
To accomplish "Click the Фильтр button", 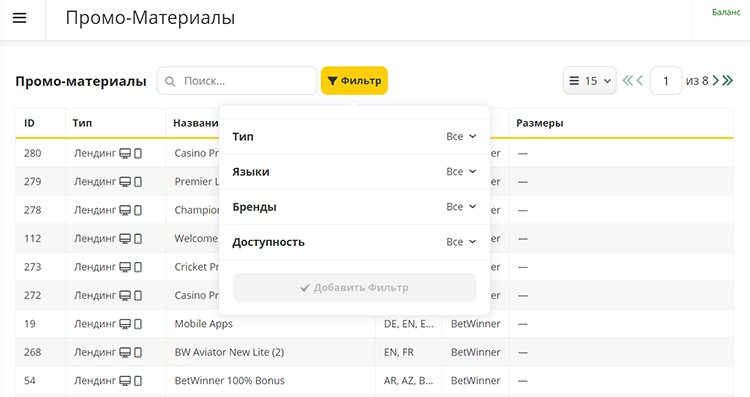I will [x=354, y=81].
